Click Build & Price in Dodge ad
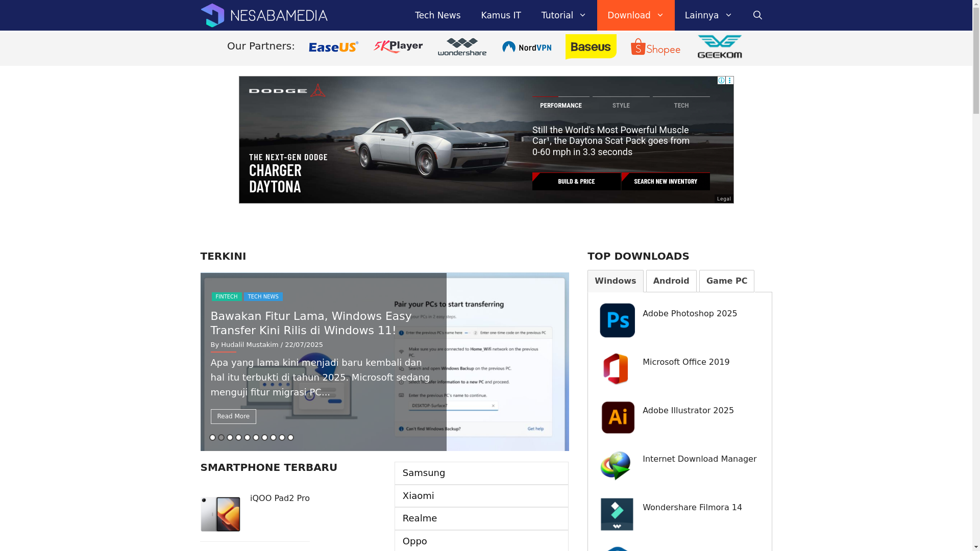 pyautogui.click(x=576, y=182)
